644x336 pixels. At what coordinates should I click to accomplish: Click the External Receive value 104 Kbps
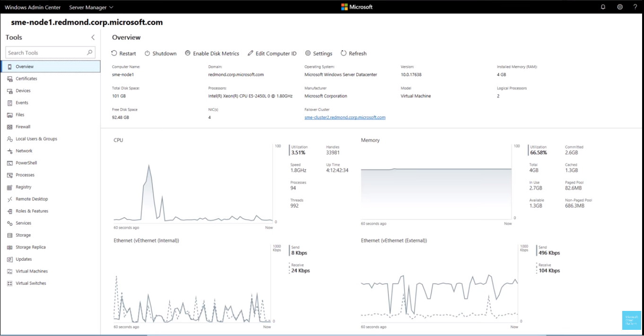click(549, 271)
